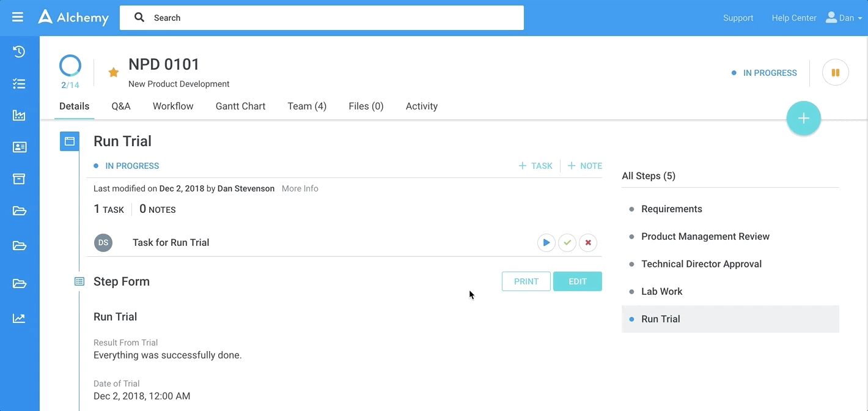This screenshot has height=411, width=868.
Task: Click the NPD 0101 title
Action: [x=164, y=64]
